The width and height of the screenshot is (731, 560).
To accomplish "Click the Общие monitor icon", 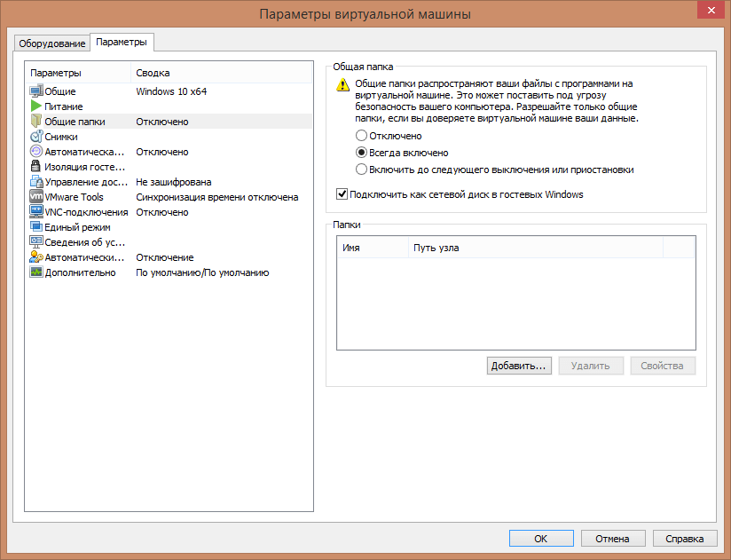I will coord(36,91).
